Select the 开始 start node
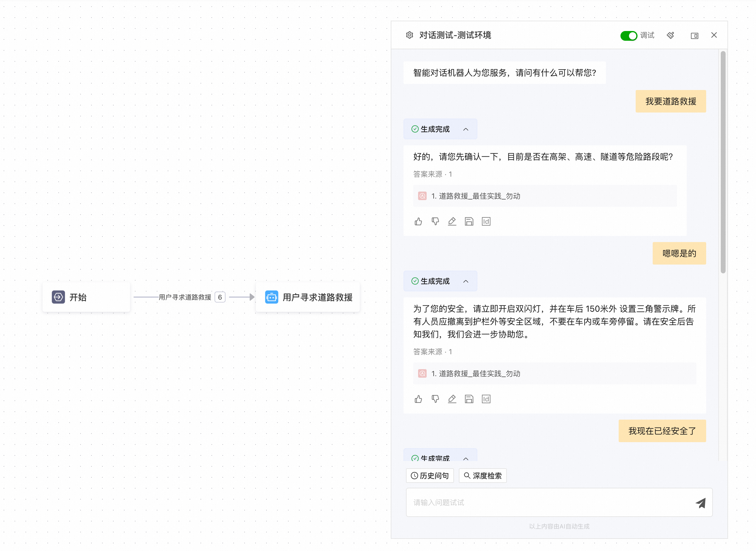Viewport: 756px width, 551px height. pos(86,297)
